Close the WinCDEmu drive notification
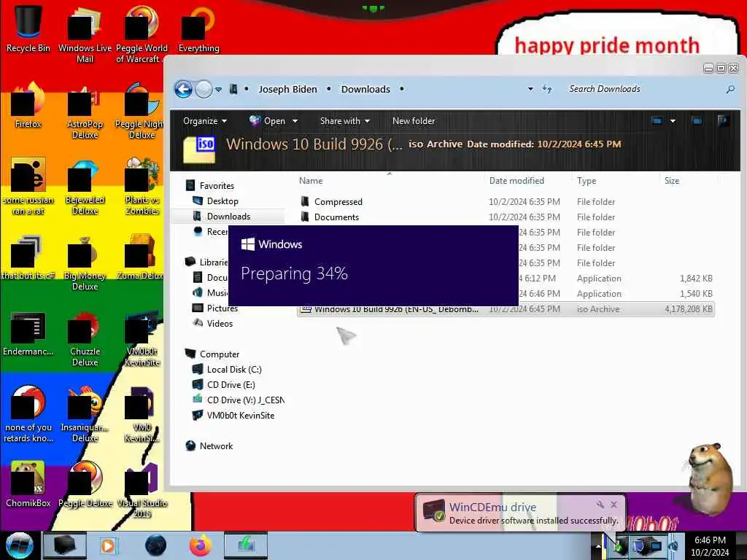 tap(614, 505)
